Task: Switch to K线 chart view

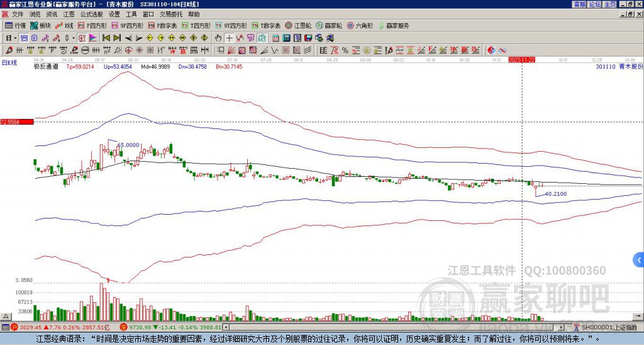Action: click(65, 25)
